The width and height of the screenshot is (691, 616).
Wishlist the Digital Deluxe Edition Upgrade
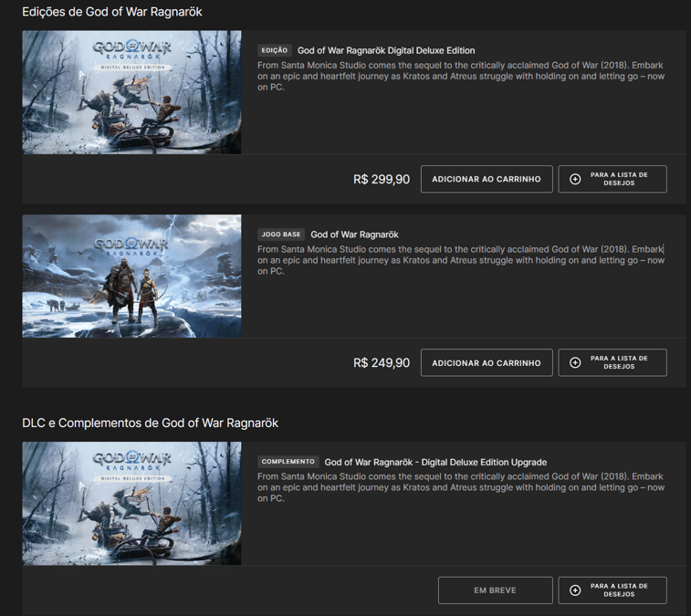[x=612, y=590]
